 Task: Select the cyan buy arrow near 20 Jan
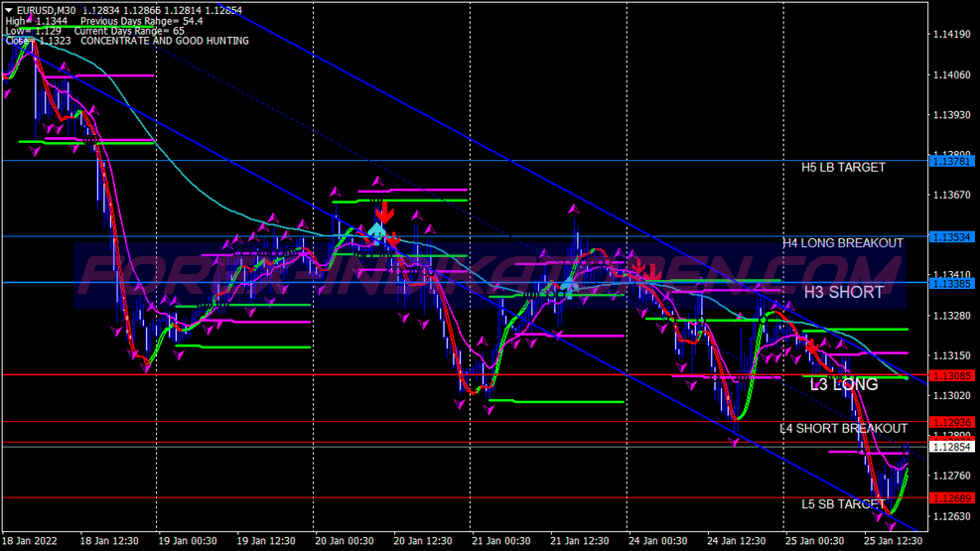coord(376,233)
